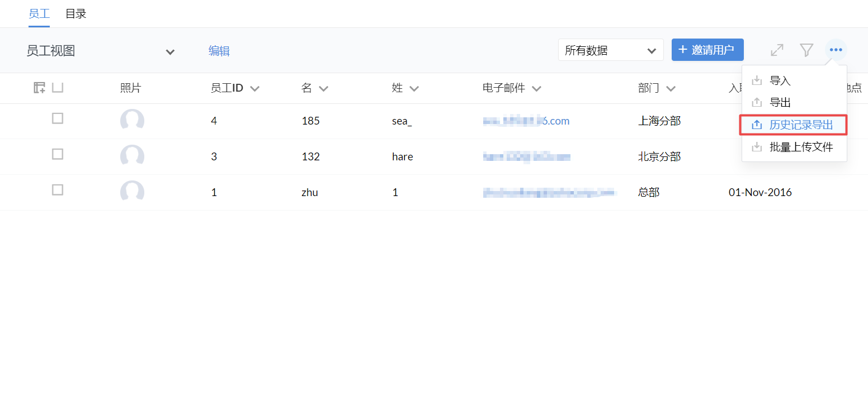This screenshot has width=868, height=400.
Task: Select 历史记录导出 from the menu
Action: pyautogui.click(x=800, y=125)
